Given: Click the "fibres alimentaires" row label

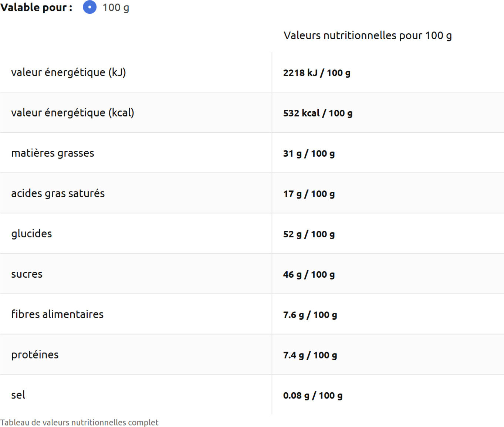Looking at the screenshot, I should 57,314.
